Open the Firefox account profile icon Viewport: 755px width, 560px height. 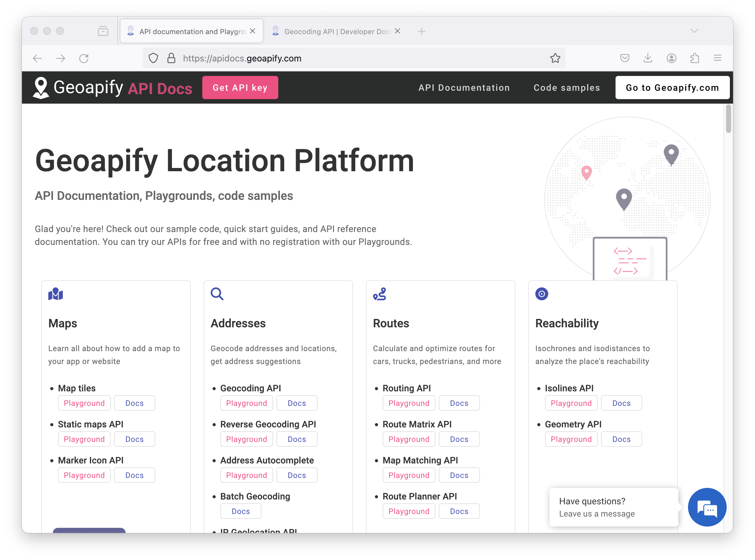tap(671, 58)
